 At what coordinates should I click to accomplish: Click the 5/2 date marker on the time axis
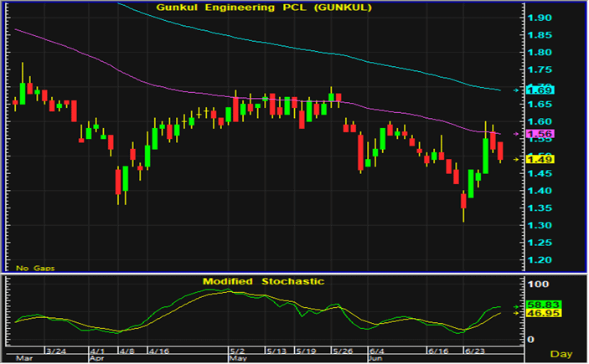[x=237, y=349]
